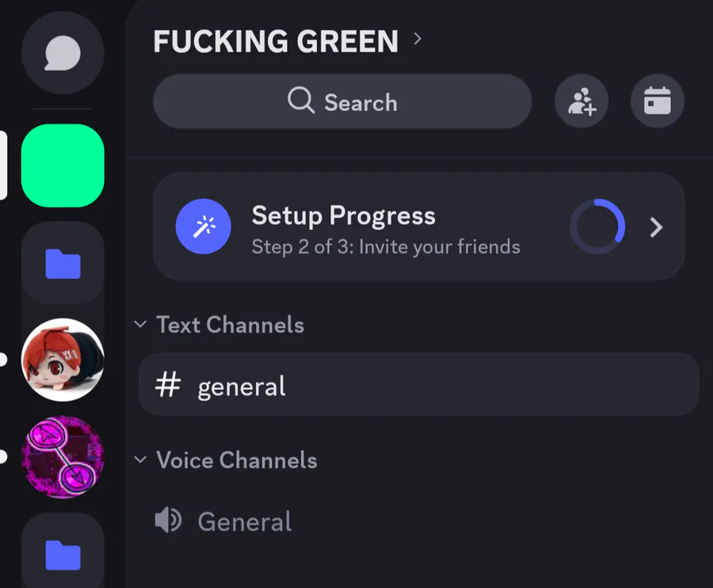The height and width of the screenshot is (588, 713).
Task: Open server menu chevron beside server name
Action: tap(418, 39)
